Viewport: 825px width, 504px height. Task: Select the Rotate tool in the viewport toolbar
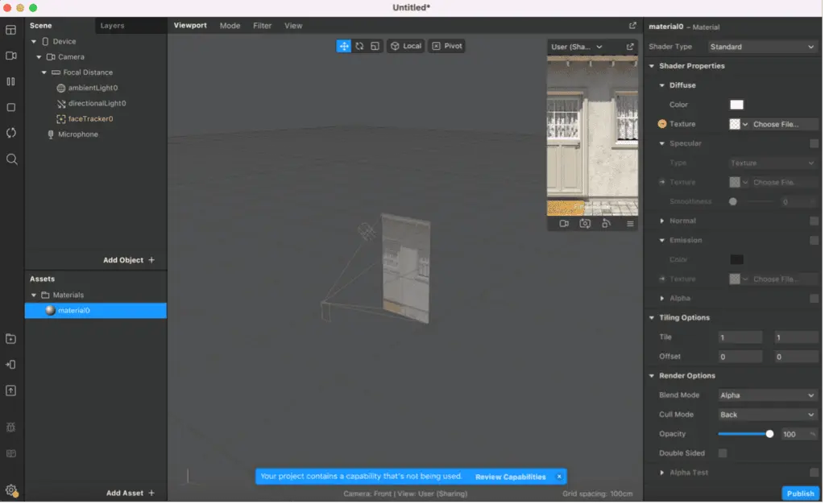click(x=359, y=46)
